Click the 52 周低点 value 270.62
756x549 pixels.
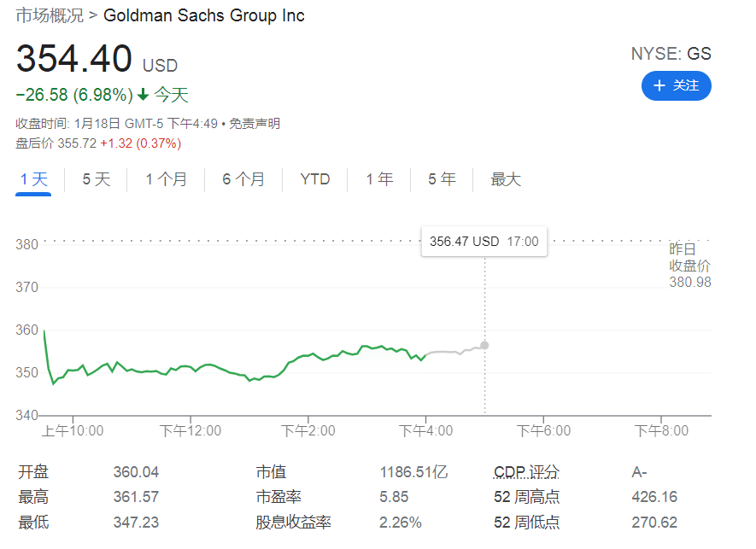tap(654, 523)
